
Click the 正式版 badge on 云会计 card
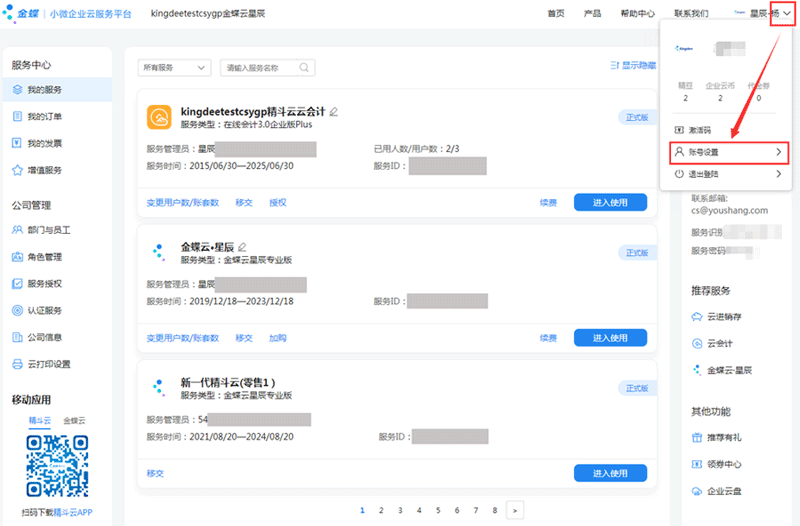click(637, 117)
